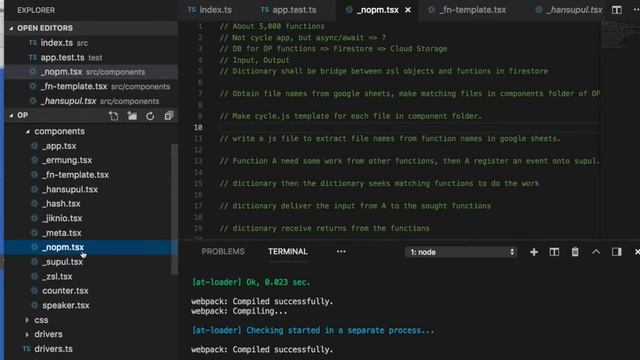Add a new terminal with plus icon
This screenshot has height=360, width=640.
click(x=533, y=252)
